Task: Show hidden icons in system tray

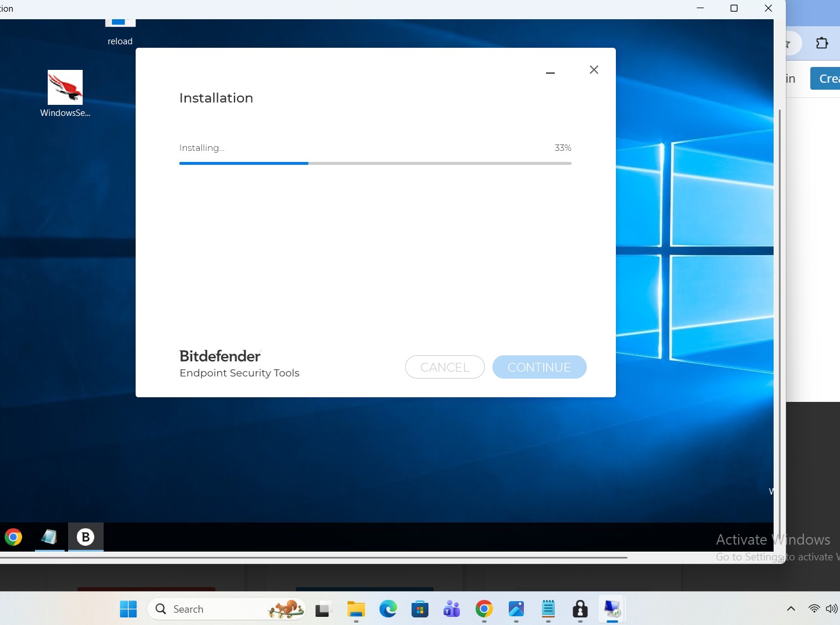Action: point(791,609)
